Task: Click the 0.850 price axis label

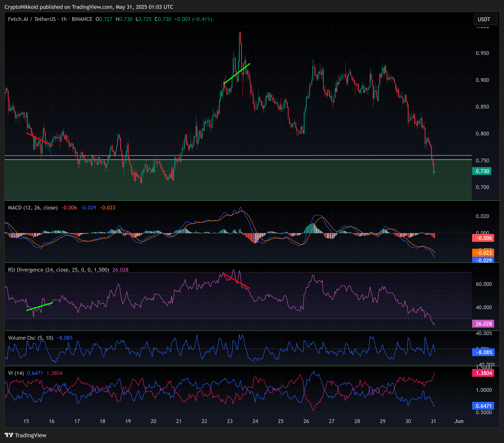Action: (x=482, y=107)
